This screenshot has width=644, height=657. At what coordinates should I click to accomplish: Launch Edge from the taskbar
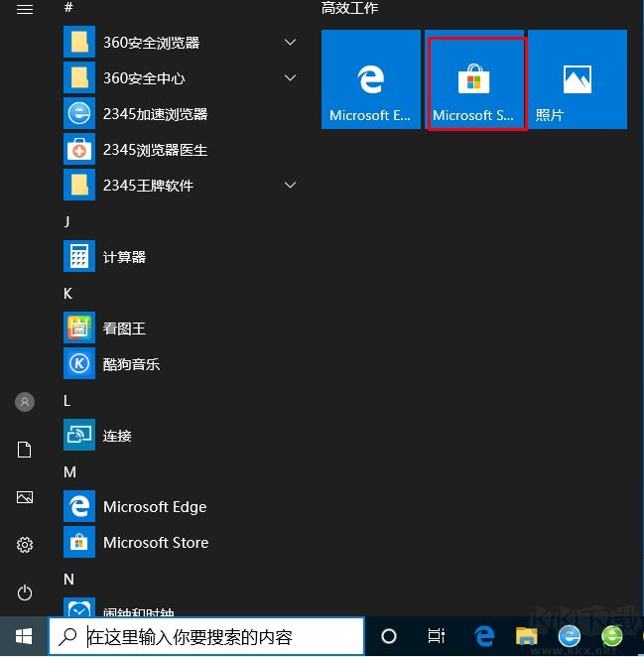click(484, 636)
